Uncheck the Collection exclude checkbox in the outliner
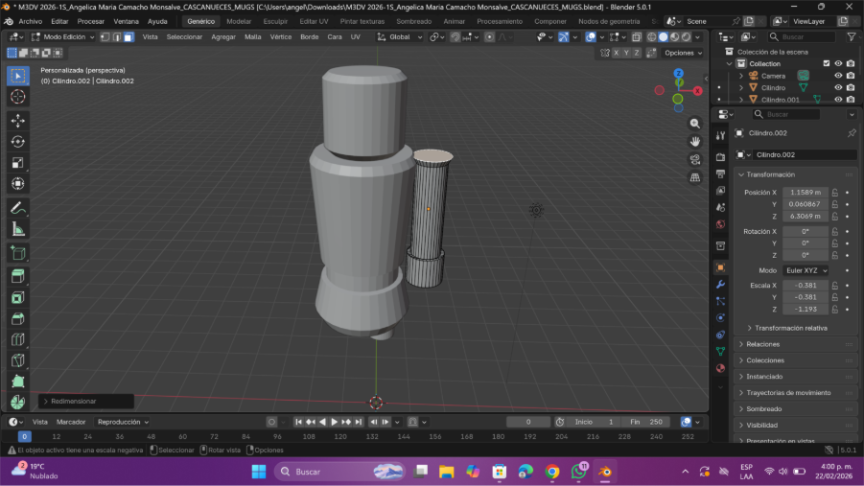The width and height of the screenshot is (864, 486). point(825,63)
